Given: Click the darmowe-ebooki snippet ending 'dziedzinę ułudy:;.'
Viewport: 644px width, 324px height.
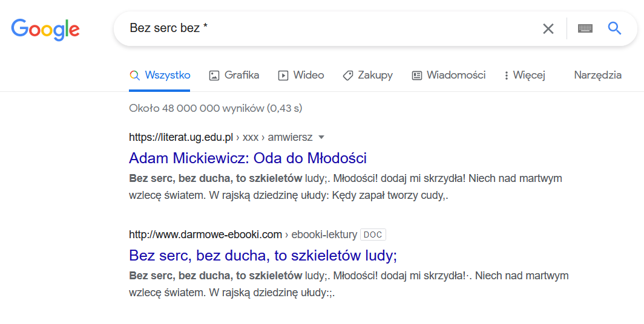Looking at the screenshot, I should [x=349, y=284].
